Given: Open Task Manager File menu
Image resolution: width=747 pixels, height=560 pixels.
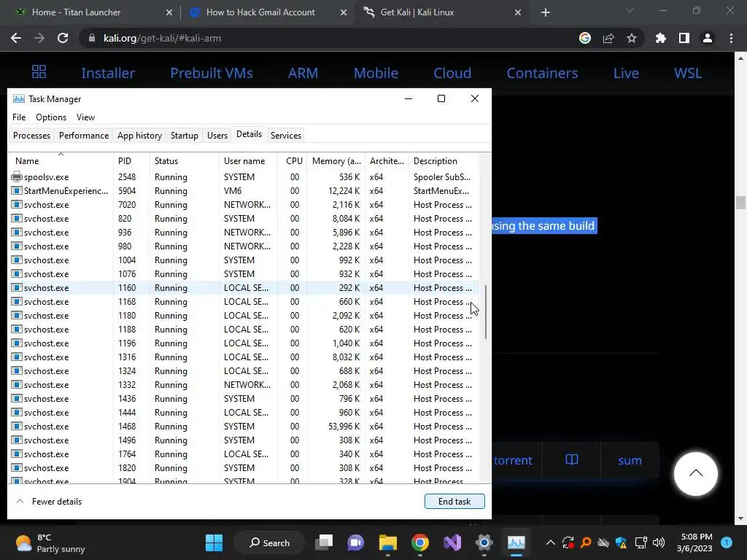Looking at the screenshot, I should [x=19, y=117].
